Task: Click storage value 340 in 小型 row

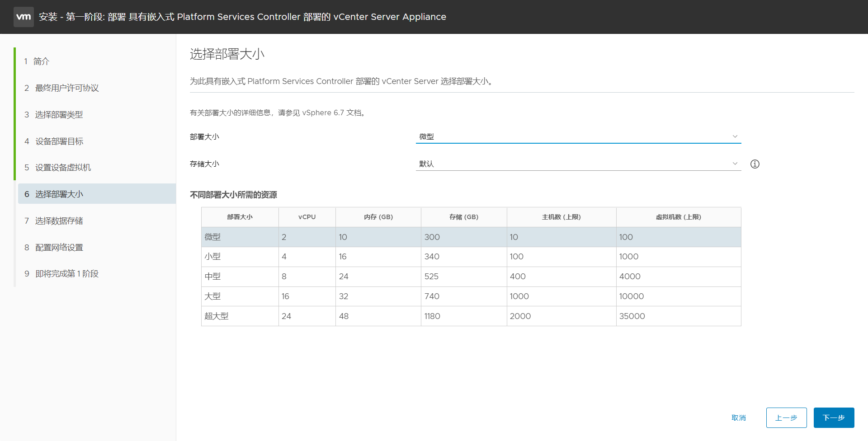Action: point(432,256)
